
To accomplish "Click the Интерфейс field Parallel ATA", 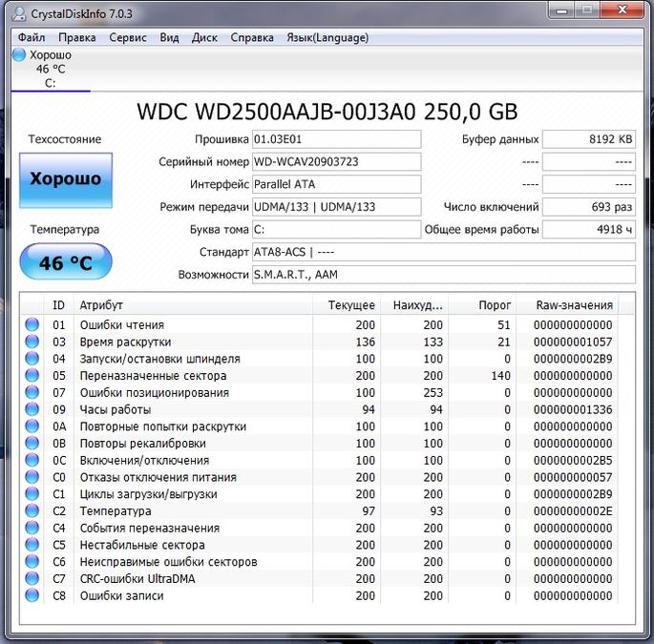I will 337,184.
